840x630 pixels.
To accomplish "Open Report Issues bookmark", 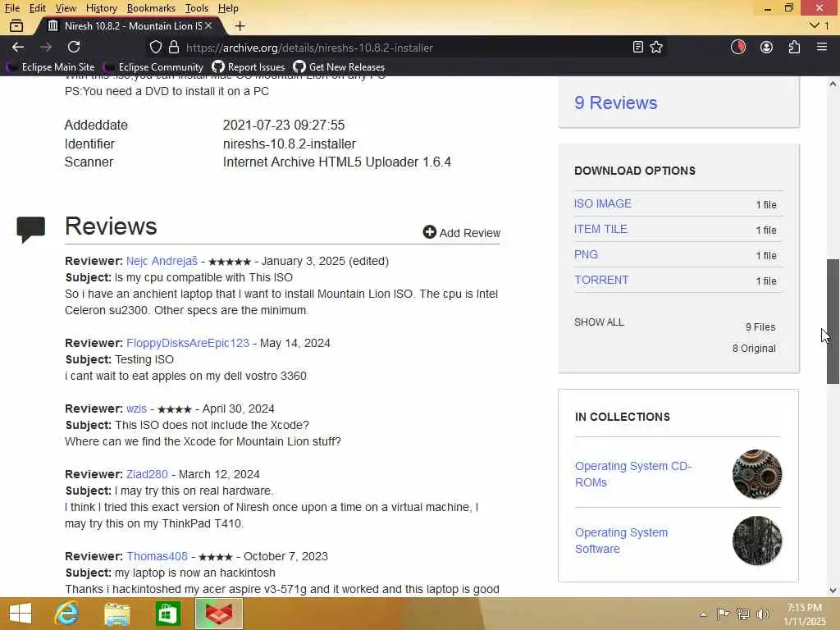I will [248, 67].
